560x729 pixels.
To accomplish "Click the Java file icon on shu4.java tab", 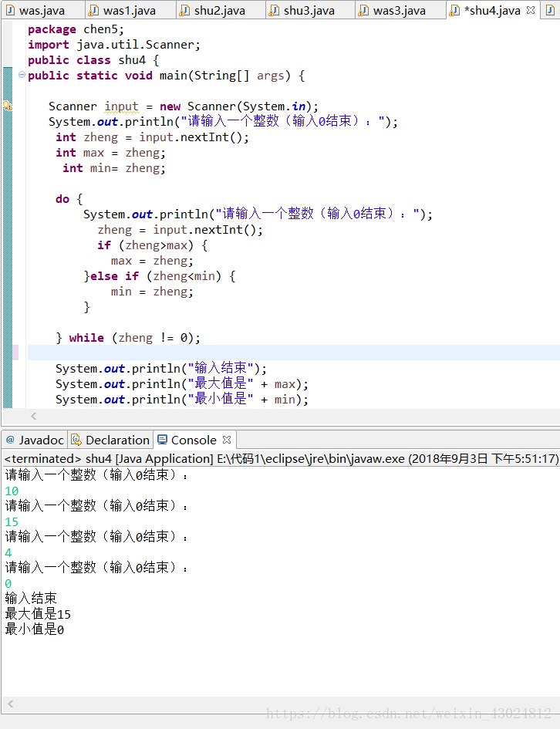I will pos(455,10).
